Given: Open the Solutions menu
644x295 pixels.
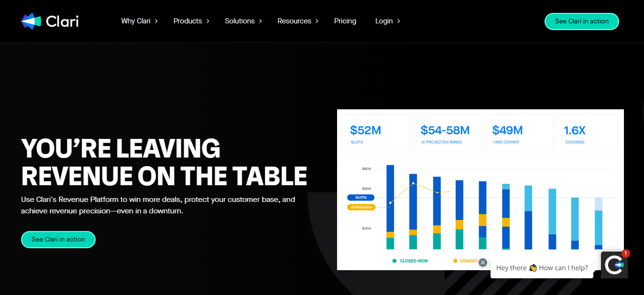Looking at the screenshot, I should pyautogui.click(x=240, y=21).
